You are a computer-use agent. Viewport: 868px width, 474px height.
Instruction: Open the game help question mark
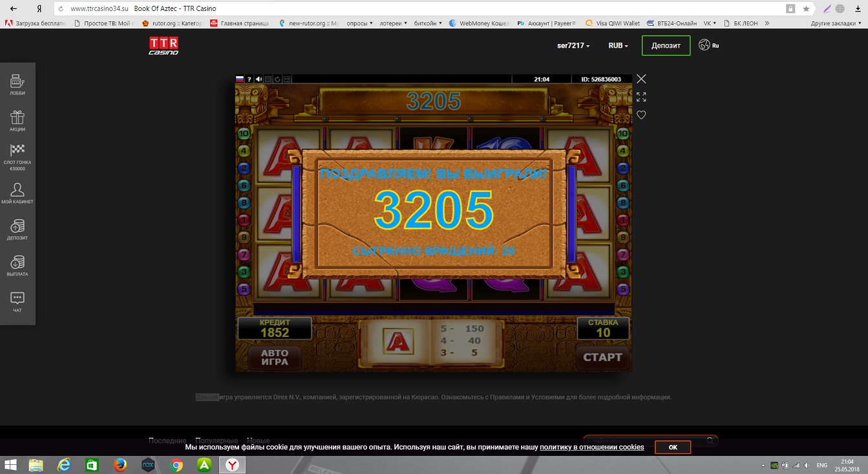click(249, 79)
